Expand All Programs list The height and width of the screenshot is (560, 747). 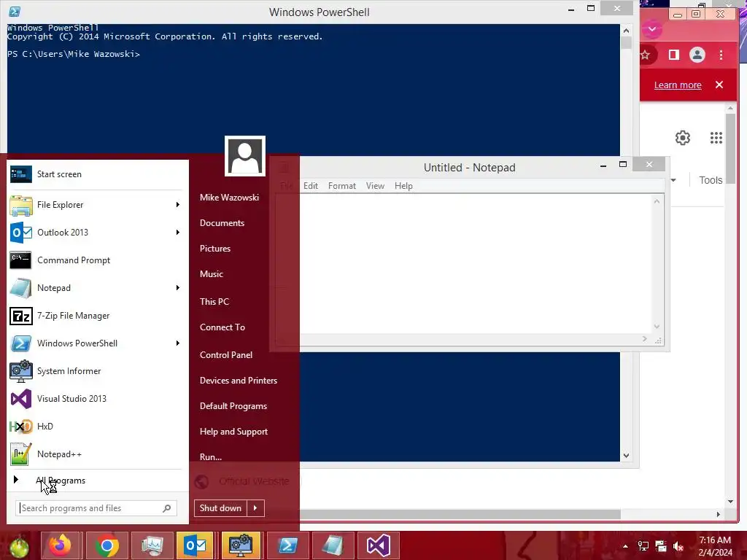pyautogui.click(x=61, y=481)
